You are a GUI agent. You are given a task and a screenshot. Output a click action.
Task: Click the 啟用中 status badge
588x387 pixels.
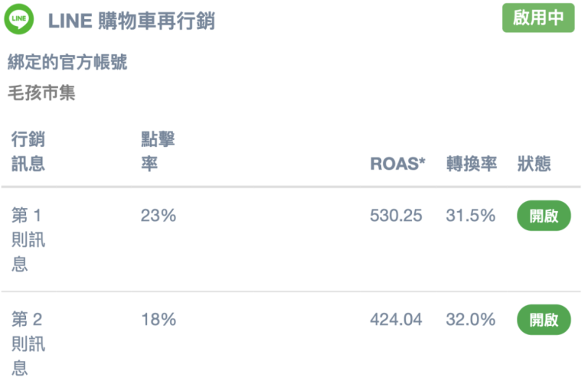[x=538, y=18]
